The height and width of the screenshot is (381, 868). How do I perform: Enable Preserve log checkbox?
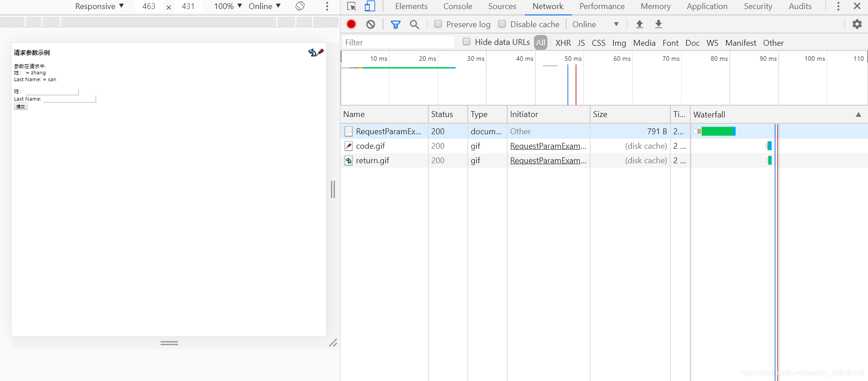438,24
